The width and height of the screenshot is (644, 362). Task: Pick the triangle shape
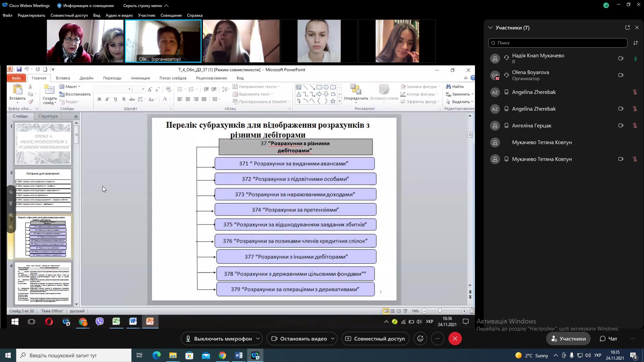pyautogui.click(x=299, y=94)
